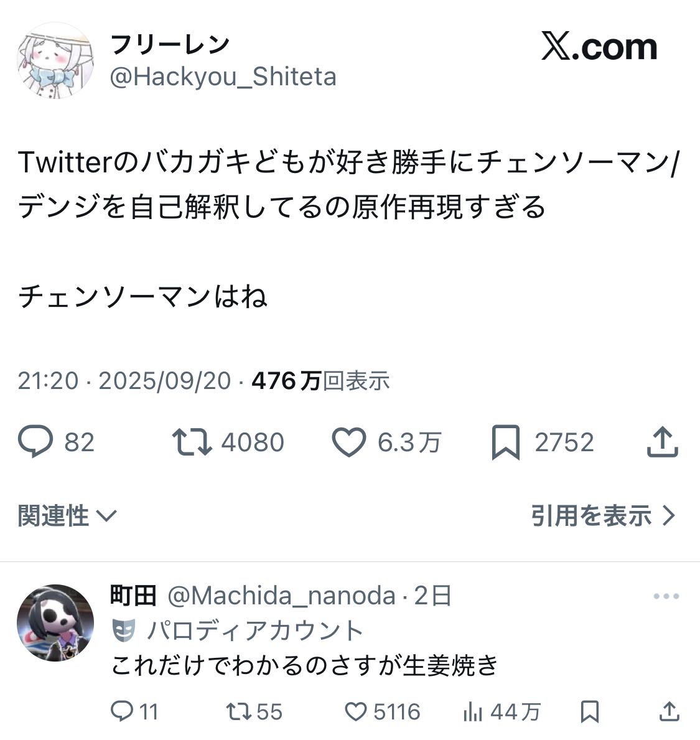This screenshot has width=700, height=740.
Task: Like the main post with the heart icon
Action: click(x=349, y=442)
